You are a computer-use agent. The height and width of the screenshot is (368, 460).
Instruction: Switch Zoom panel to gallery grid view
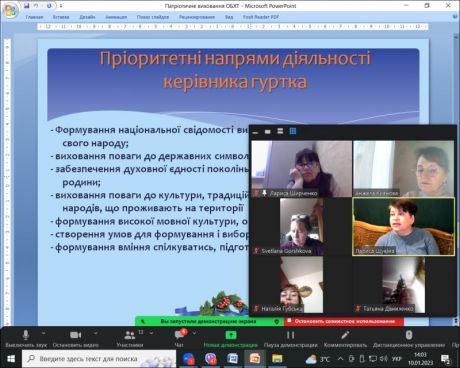[293, 131]
